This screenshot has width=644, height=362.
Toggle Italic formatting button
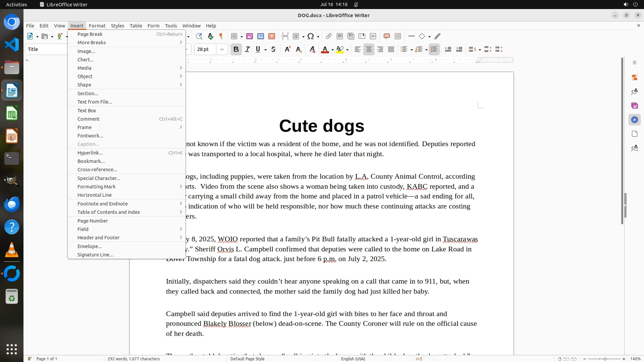[247, 50]
